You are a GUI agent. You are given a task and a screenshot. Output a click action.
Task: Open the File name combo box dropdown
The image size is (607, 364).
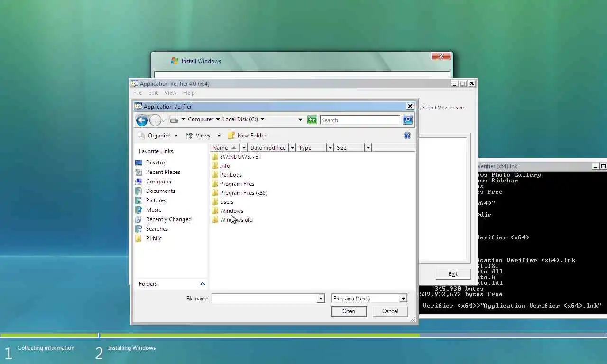pos(321,299)
